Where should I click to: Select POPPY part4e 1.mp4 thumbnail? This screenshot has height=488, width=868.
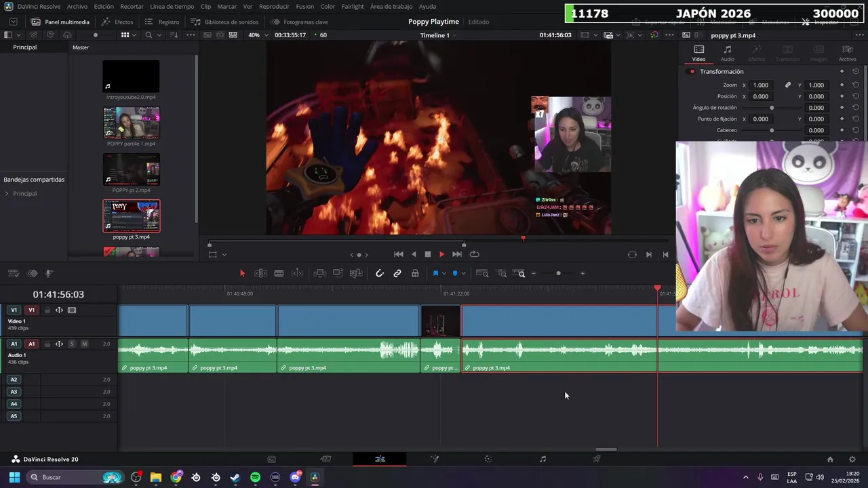coord(131,123)
